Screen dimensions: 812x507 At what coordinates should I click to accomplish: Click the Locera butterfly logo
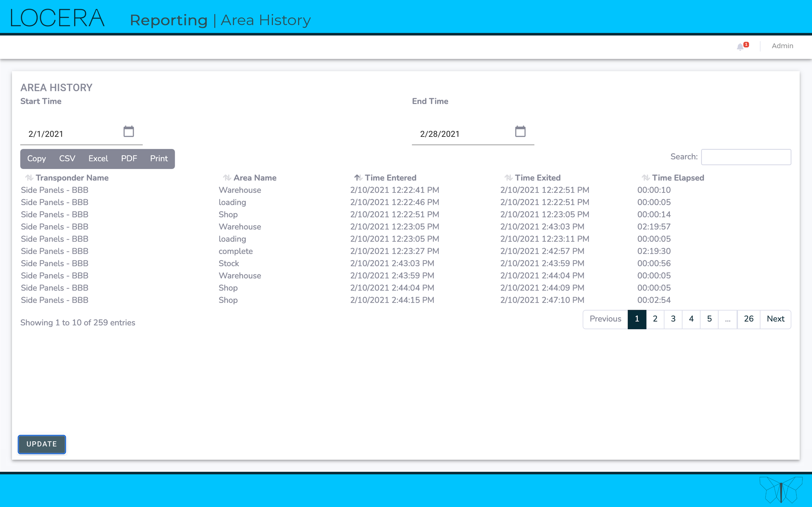pos(782,490)
